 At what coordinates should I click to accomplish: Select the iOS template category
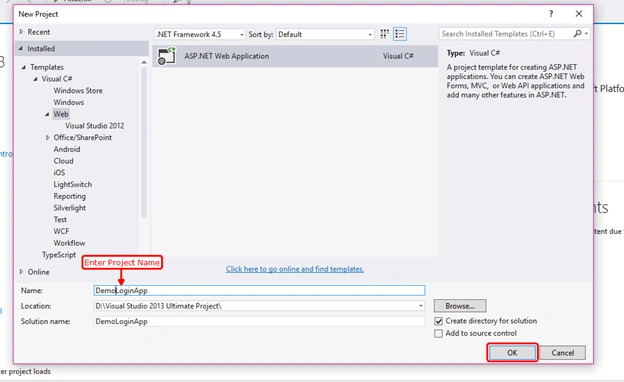pyautogui.click(x=59, y=173)
